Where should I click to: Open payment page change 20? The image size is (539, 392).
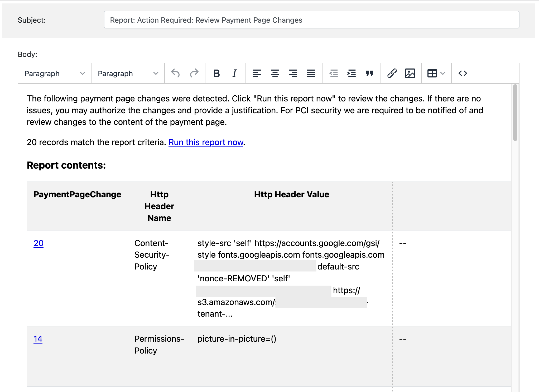click(38, 243)
